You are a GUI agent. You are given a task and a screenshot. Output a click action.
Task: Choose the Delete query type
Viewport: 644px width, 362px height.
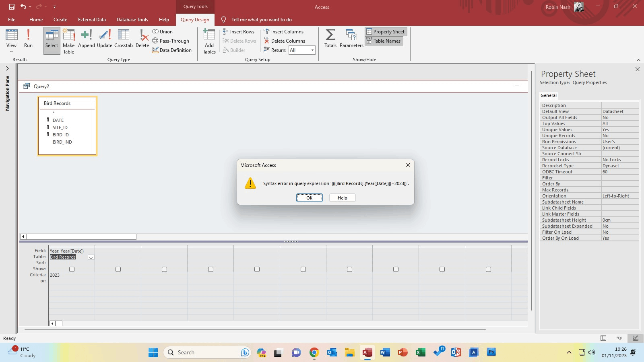[x=142, y=39]
